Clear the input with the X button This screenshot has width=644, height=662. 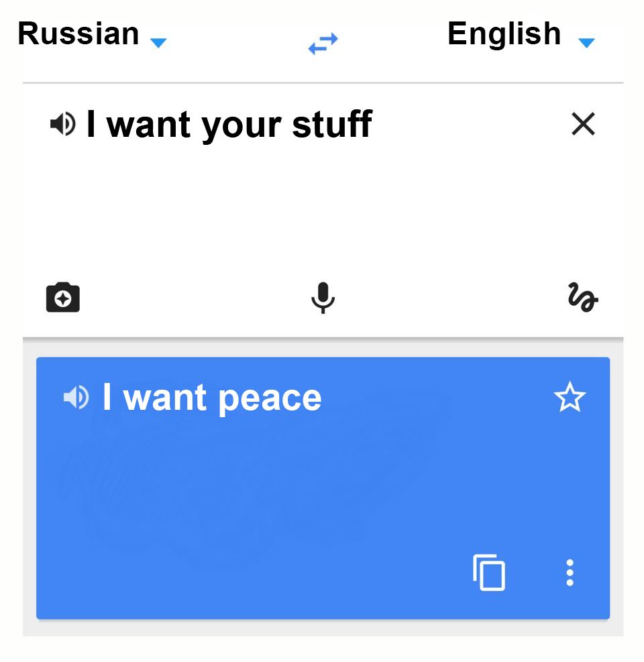(583, 124)
